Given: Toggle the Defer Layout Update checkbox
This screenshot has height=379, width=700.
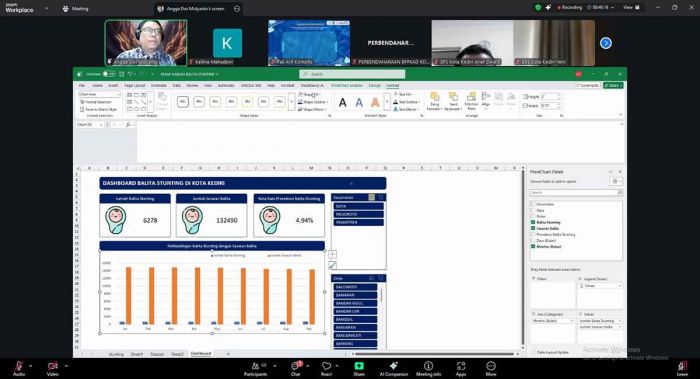Looking at the screenshot, I should point(533,352).
